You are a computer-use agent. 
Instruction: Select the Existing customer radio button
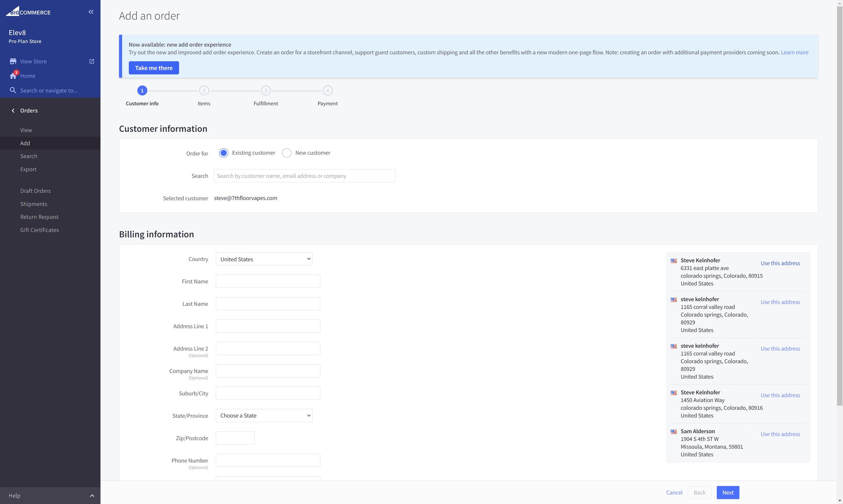point(223,153)
